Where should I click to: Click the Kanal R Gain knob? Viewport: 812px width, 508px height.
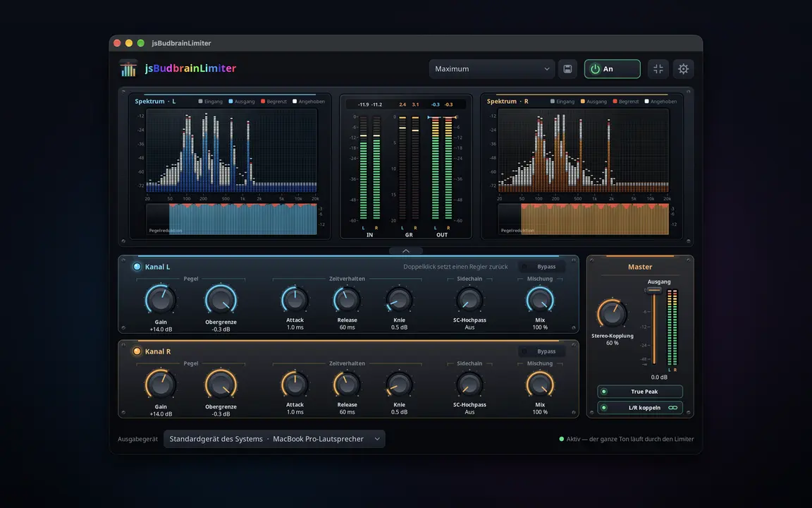pos(161,385)
